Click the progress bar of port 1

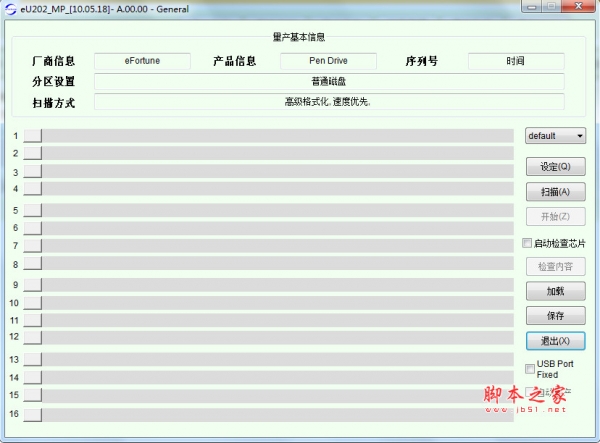(278, 136)
